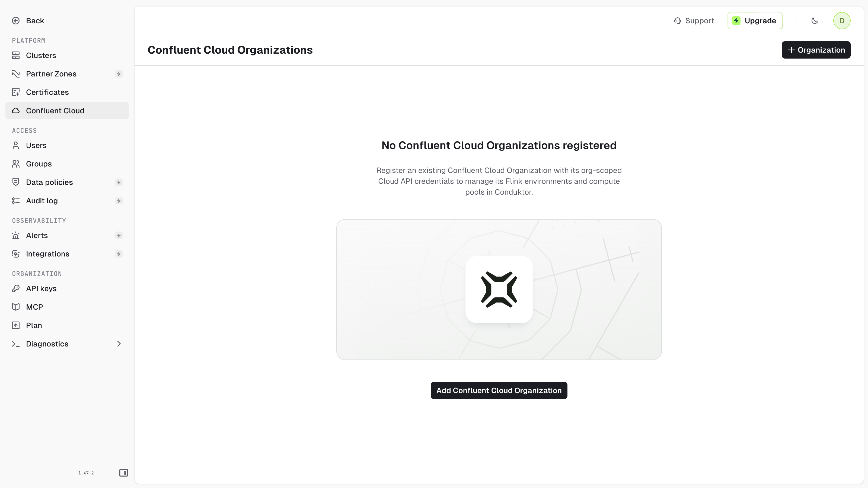Open Clusters via its server icon

16,55
